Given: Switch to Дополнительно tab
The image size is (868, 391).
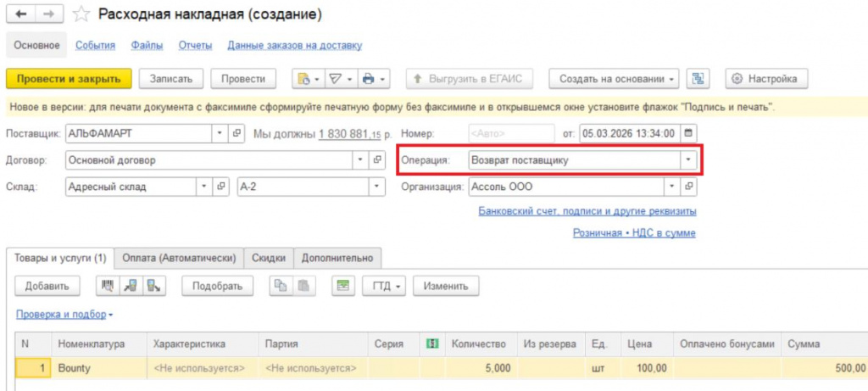Looking at the screenshot, I should [337, 258].
